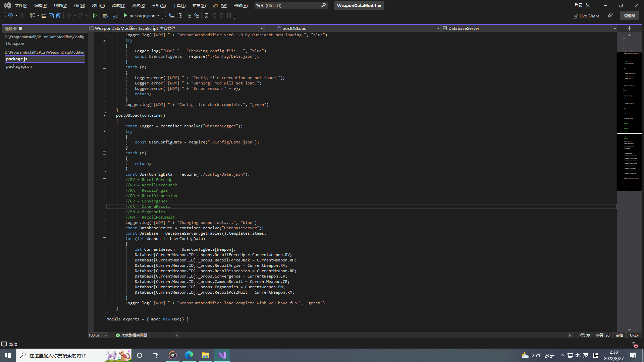Viewport: 644px width, 362px height.
Task: Collapse the postDBLoad code region
Action: pos(104,115)
